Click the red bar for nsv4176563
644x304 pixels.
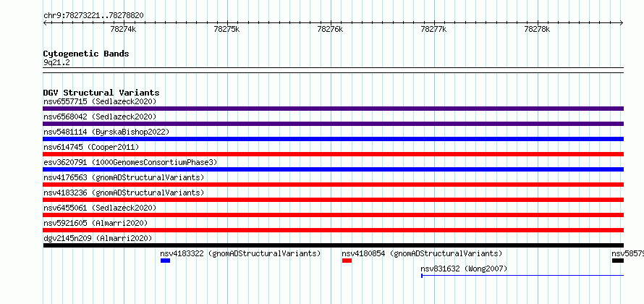[333, 185]
